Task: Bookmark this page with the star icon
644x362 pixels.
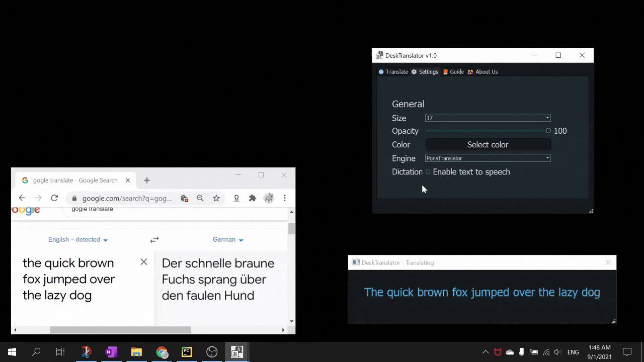Action: point(216,199)
